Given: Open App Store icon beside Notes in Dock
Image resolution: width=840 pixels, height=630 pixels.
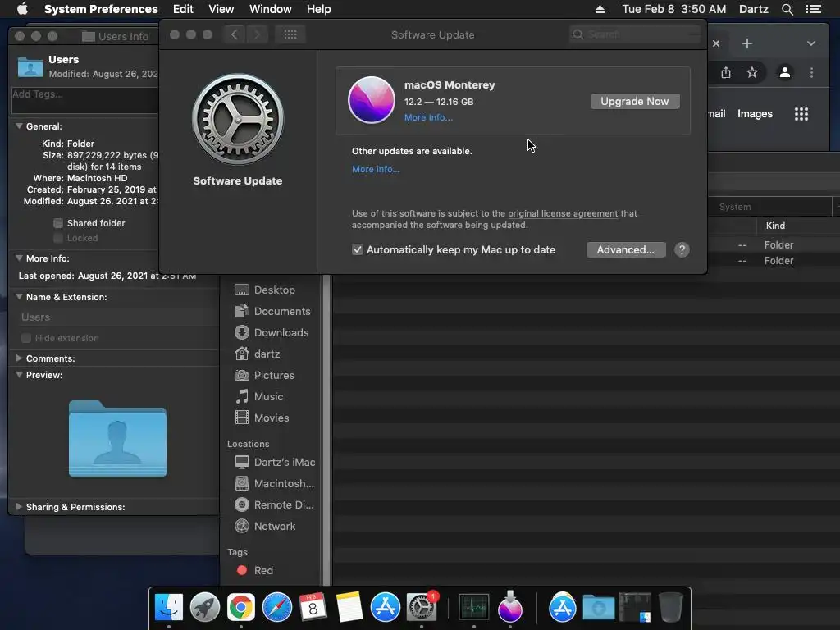Looking at the screenshot, I should coord(386,608).
